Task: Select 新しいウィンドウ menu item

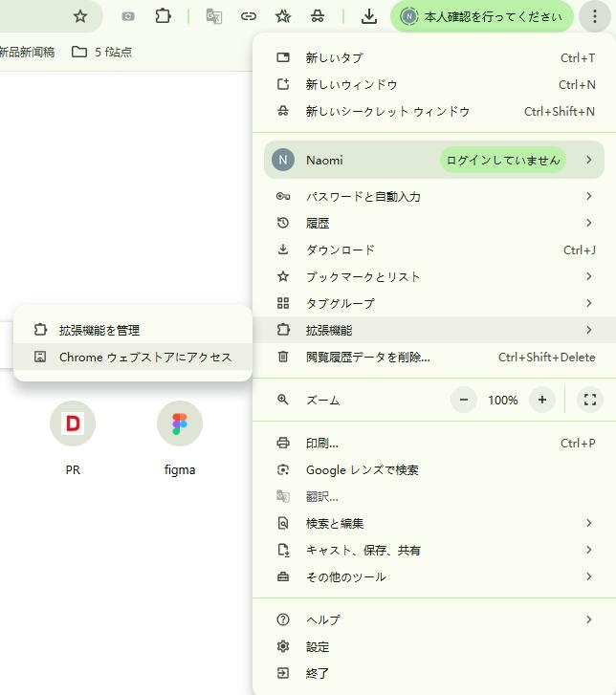Action: coord(434,84)
